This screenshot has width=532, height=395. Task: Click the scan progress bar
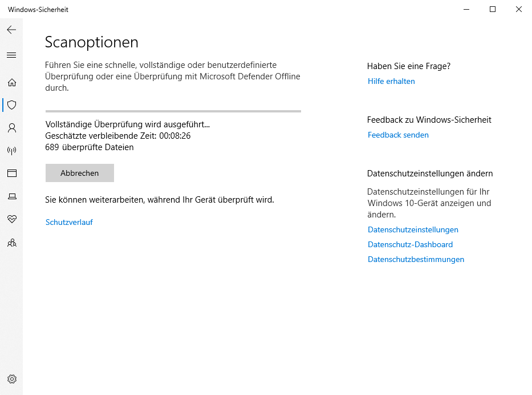(173, 111)
